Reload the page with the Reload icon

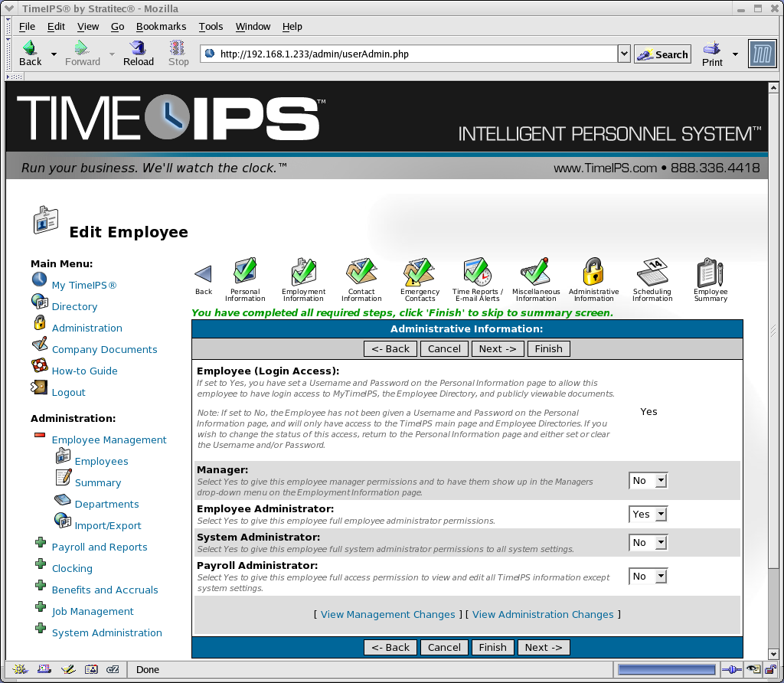pos(138,48)
